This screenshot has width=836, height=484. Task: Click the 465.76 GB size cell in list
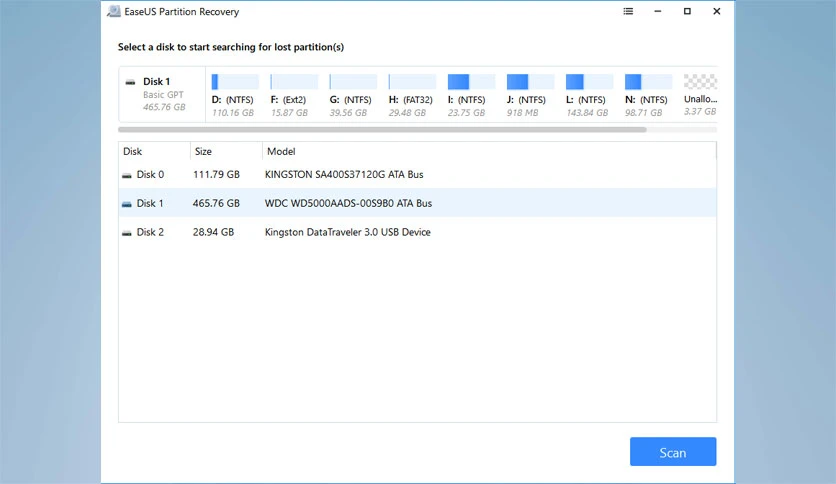click(x=216, y=203)
